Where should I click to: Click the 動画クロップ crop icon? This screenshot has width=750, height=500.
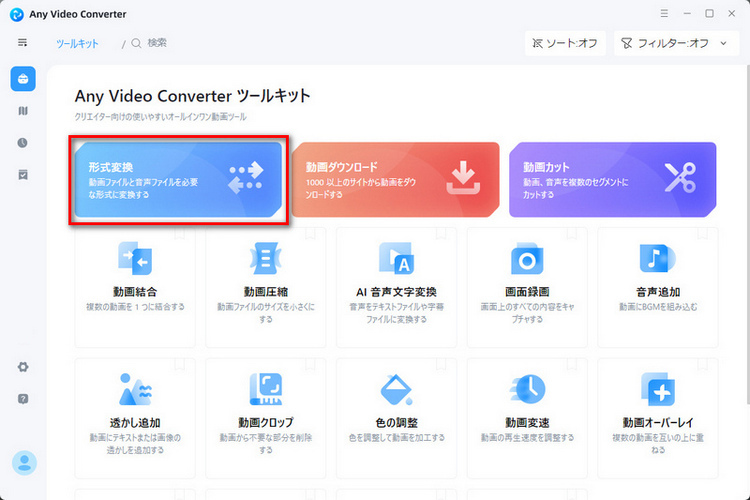click(x=265, y=389)
